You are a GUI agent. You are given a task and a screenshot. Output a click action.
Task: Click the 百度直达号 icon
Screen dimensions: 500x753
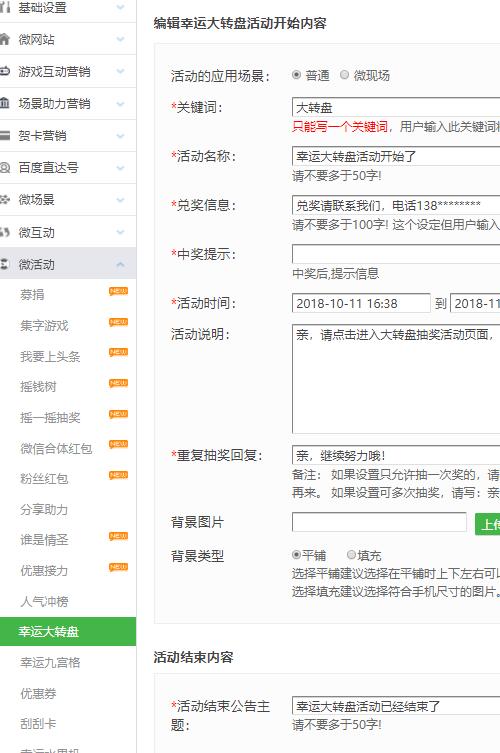pyautogui.click(x=5, y=168)
